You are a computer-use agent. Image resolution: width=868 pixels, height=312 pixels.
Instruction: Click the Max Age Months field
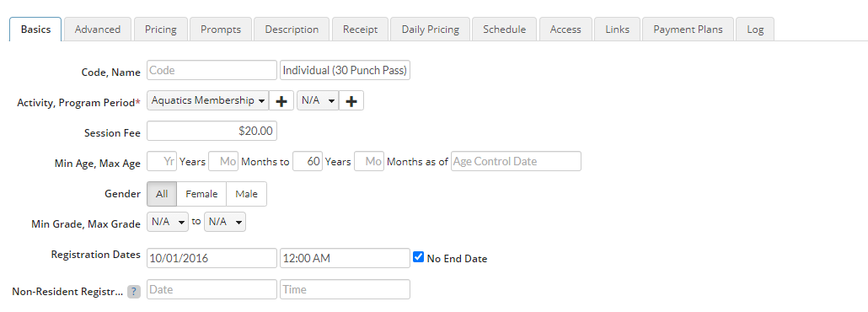(368, 161)
